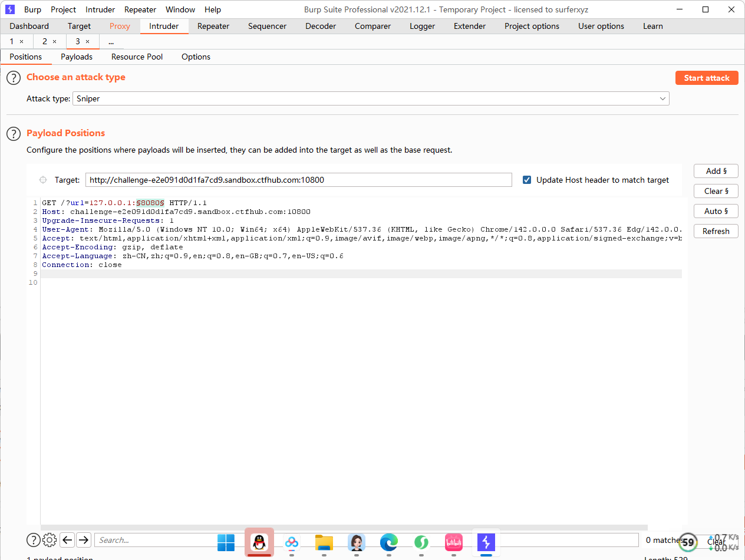The height and width of the screenshot is (560, 745).
Task: Click the Clear § button
Action: pyautogui.click(x=716, y=191)
